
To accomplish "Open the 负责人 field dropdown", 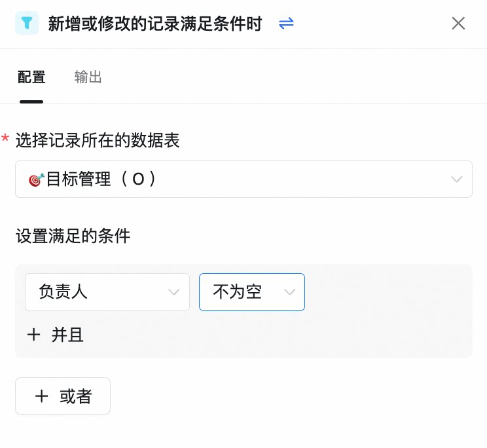I will point(107,292).
